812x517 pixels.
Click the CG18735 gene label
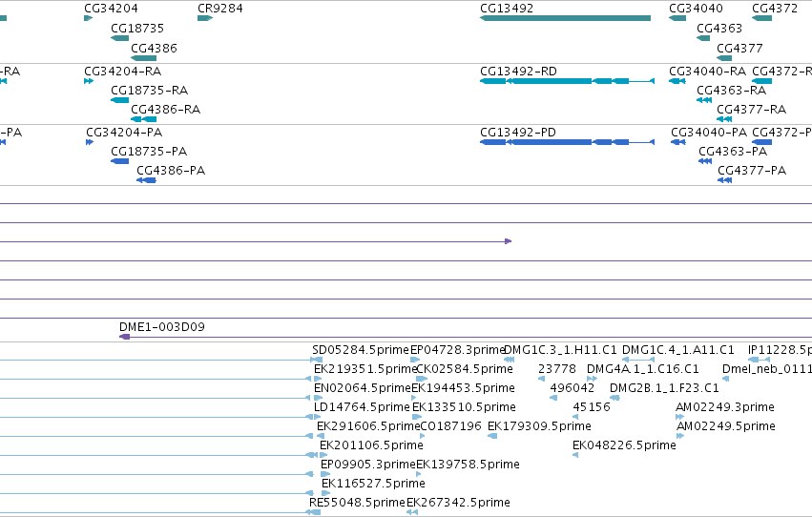137,28
